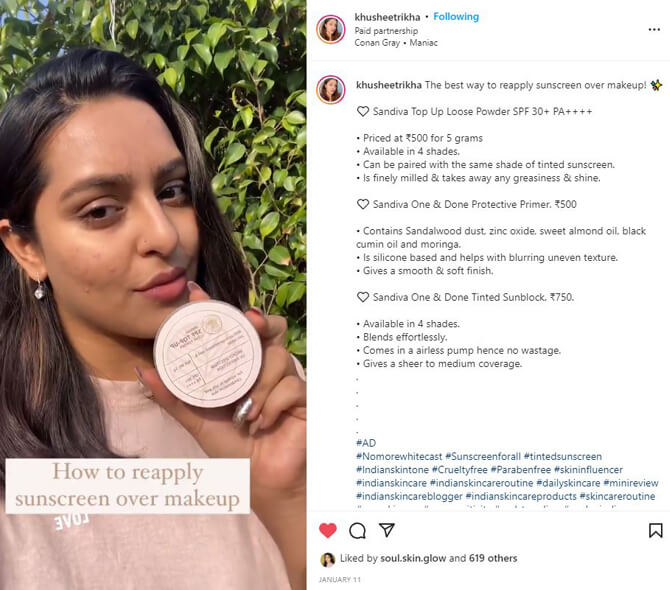Unlike the post with the red heart
This screenshot has width=670, height=590.
pyautogui.click(x=328, y=531)
